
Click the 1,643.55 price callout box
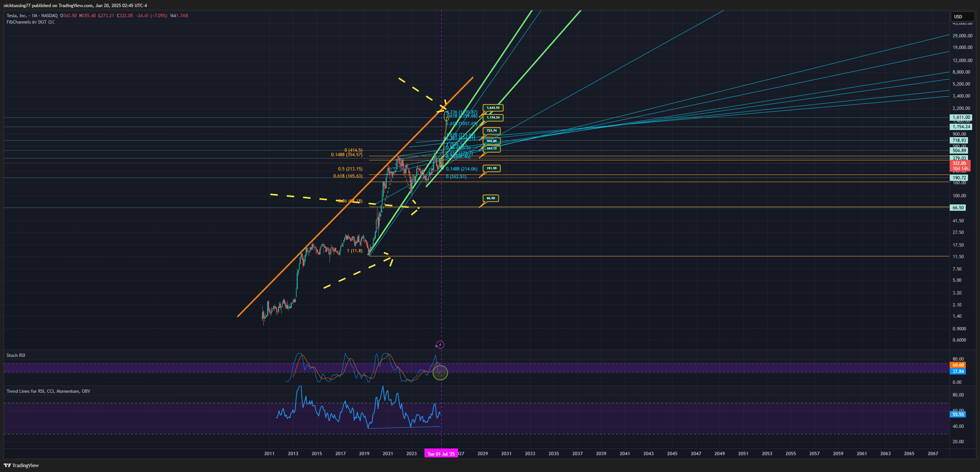(493, 108)
